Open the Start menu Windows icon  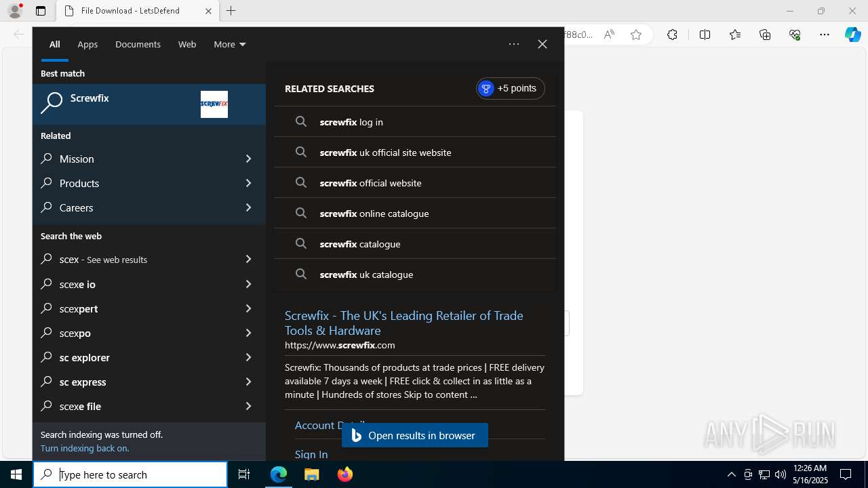(16, 474)
